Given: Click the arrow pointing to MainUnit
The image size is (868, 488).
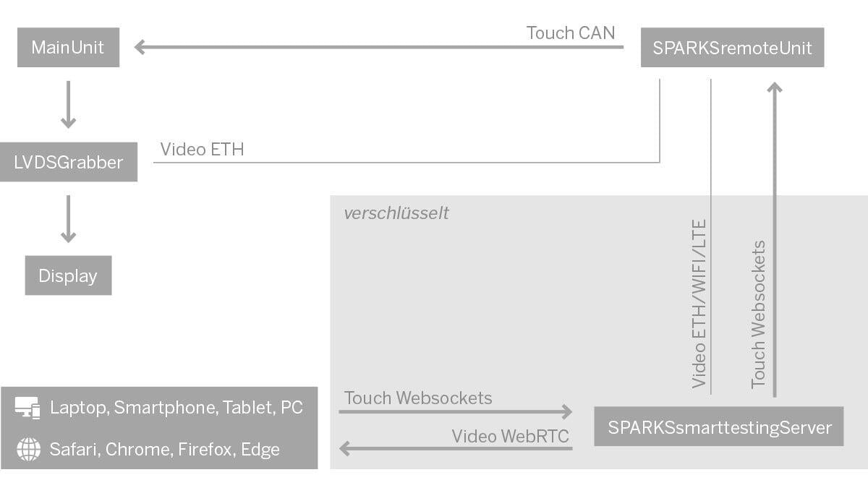Looking at the screenshot, I should tap(379, 47).
